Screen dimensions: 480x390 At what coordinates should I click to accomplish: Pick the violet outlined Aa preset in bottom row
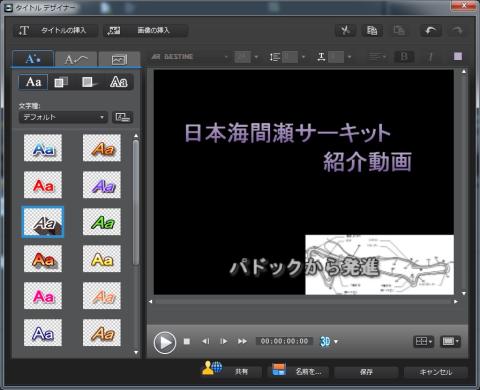(43, 333)
